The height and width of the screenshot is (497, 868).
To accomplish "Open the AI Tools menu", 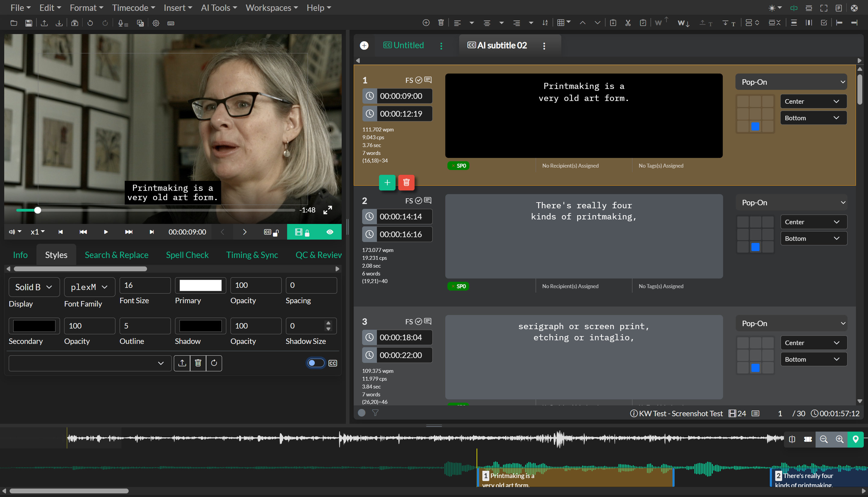I will pyautogui.click(x=218, y=8).
